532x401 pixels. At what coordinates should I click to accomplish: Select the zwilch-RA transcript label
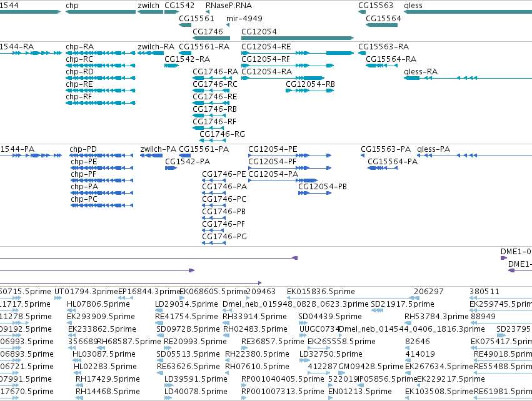pyautogui.click(x=156, y=46)
